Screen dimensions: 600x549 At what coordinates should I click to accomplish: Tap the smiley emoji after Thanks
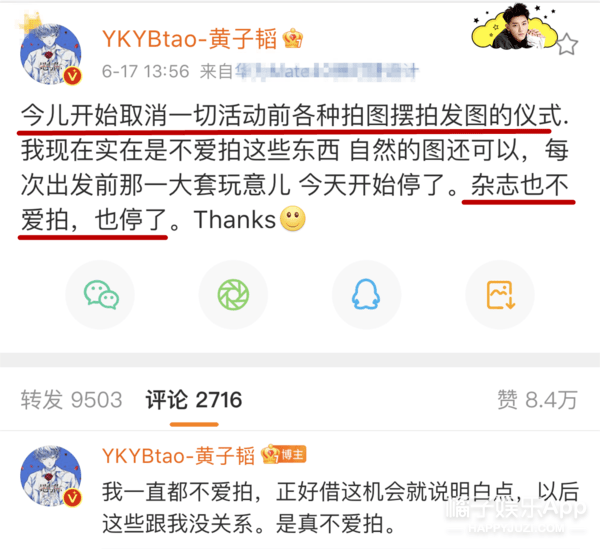(293, 219)
